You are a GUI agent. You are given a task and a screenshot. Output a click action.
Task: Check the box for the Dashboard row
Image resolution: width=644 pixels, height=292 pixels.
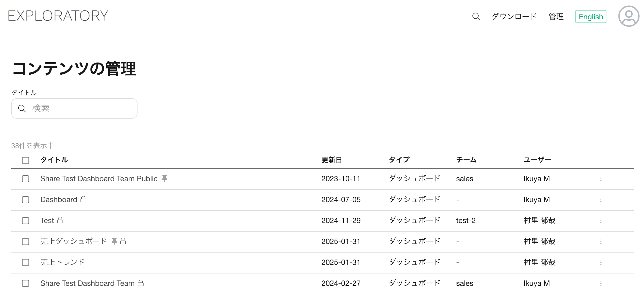coord(26,200)
